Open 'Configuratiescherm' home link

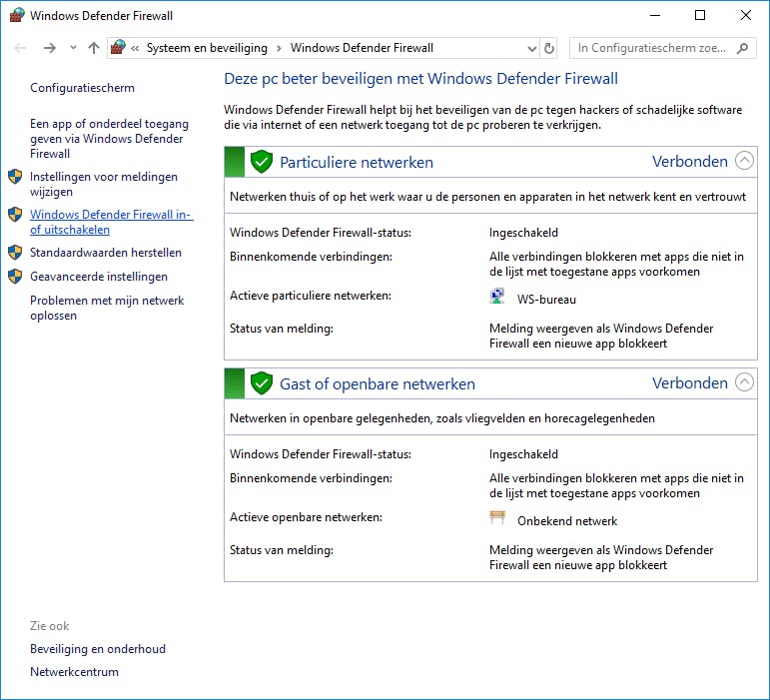(82, 88)
